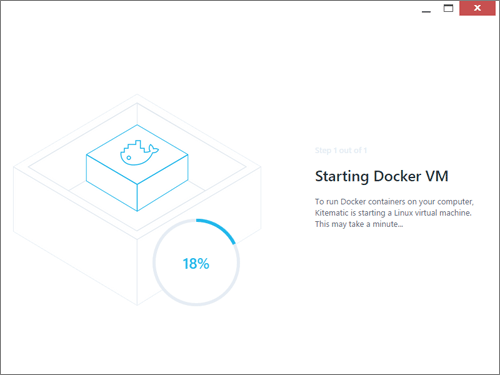Click the word 'Kitematic' in the description
The image size is (500, 375).
coord(331,213)
